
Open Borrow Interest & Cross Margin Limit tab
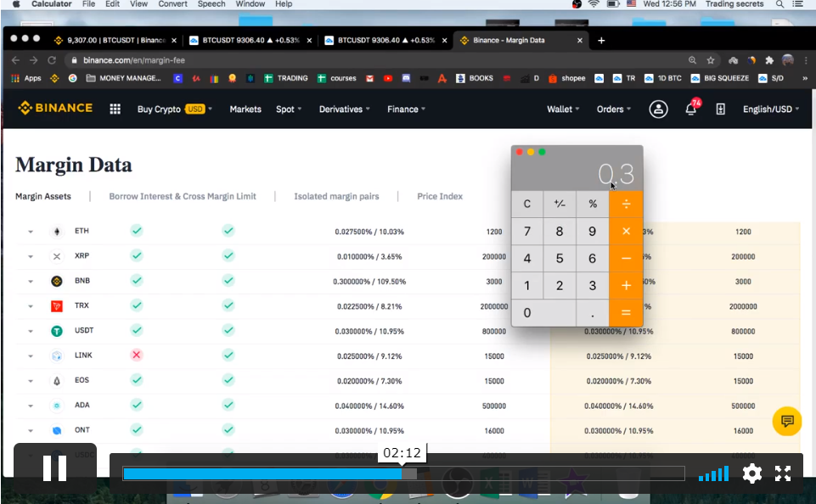(183, 196)
